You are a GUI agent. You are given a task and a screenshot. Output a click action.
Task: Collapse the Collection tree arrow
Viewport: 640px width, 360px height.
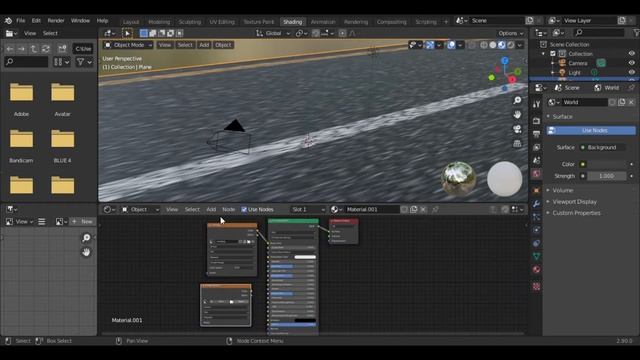[543, 53]
